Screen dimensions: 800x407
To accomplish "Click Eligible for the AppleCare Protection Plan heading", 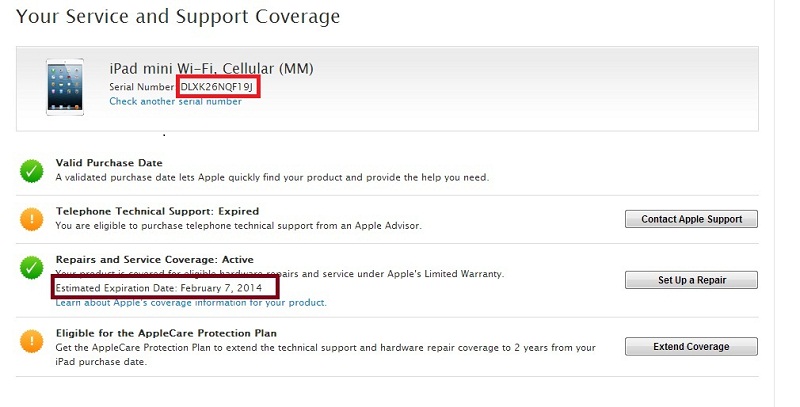I will (166, 334).
